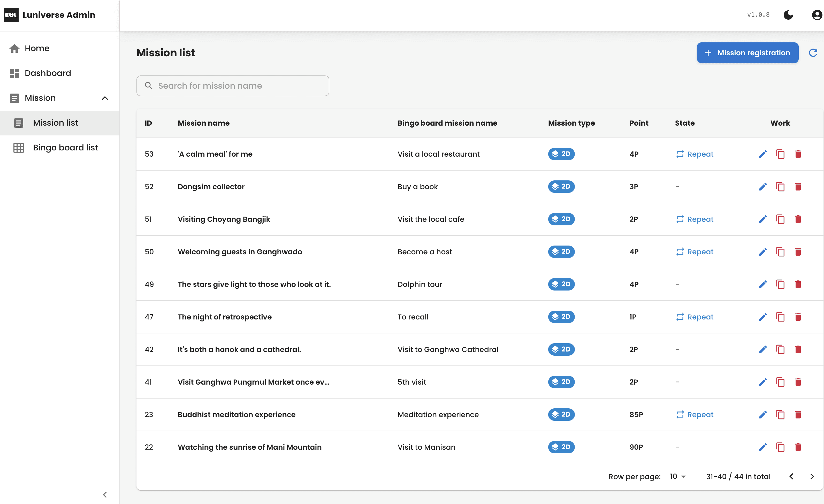Copy the Welcoming guests in Ganghwado mission
This screenshot has height=504, width=824.
pyautogui.click(x=780, y=252)
